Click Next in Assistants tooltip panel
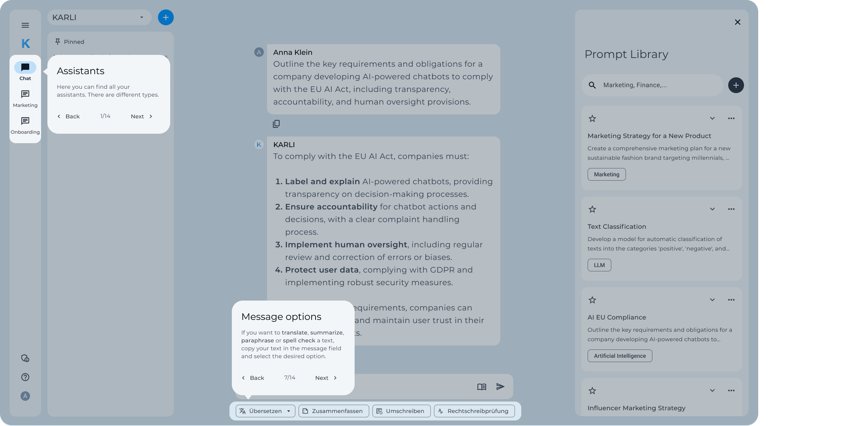This screenshot has width=868, height=426. [x=141, y=116]
